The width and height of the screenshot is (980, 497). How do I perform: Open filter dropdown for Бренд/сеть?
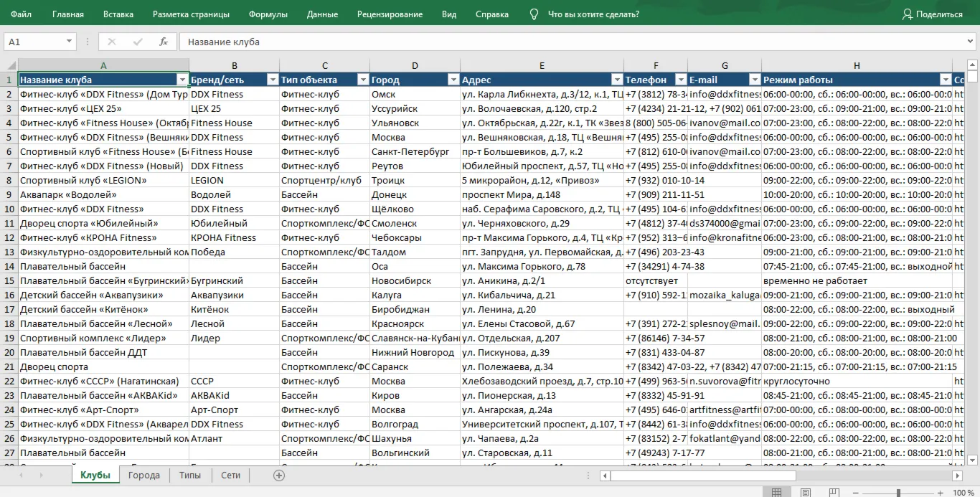click(x=273, y=80)
